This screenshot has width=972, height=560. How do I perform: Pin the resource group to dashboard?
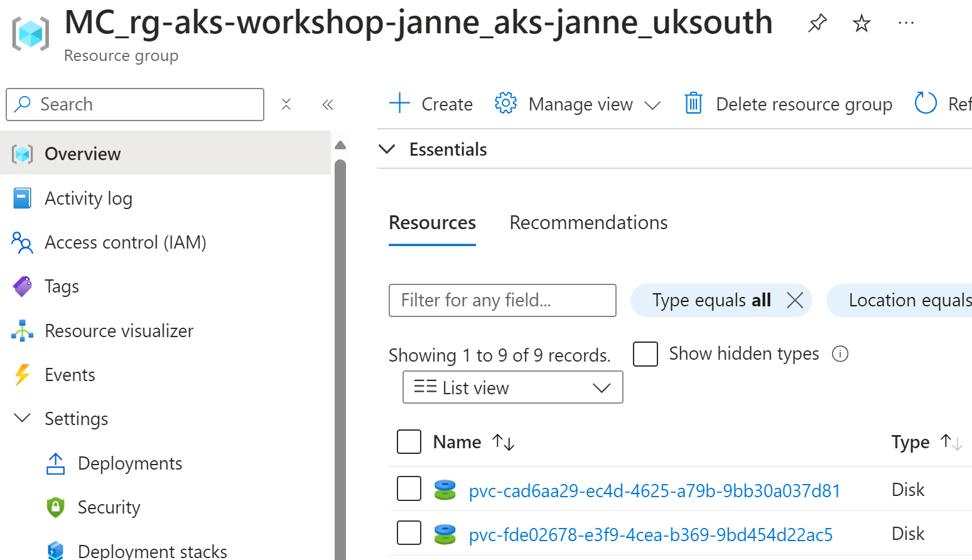(817, 24)
